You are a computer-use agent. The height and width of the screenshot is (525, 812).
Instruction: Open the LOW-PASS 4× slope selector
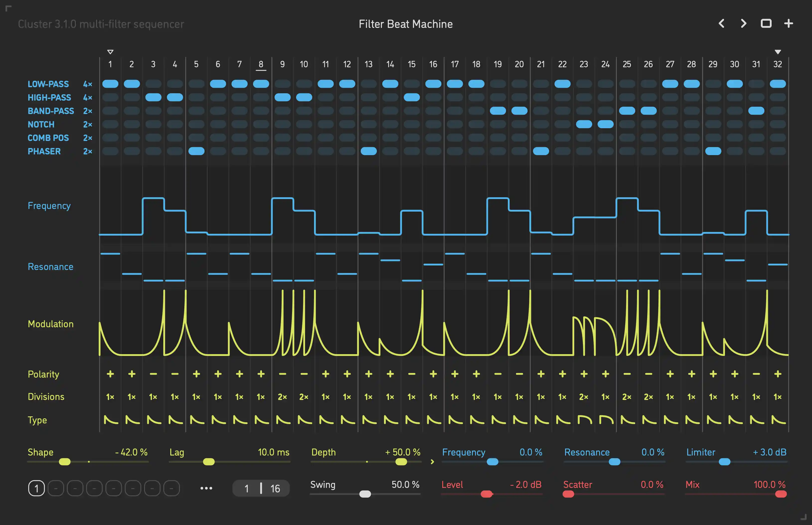point(88,84)
